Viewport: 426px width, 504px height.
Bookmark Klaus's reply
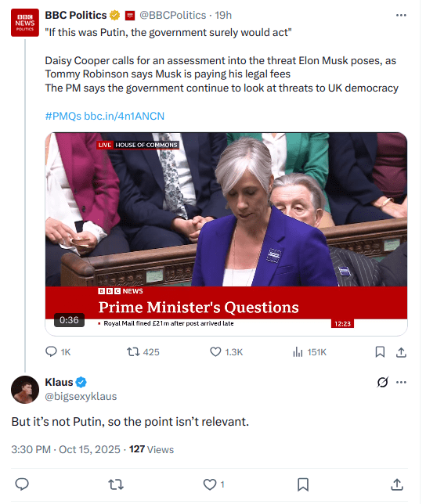(303, 484)
